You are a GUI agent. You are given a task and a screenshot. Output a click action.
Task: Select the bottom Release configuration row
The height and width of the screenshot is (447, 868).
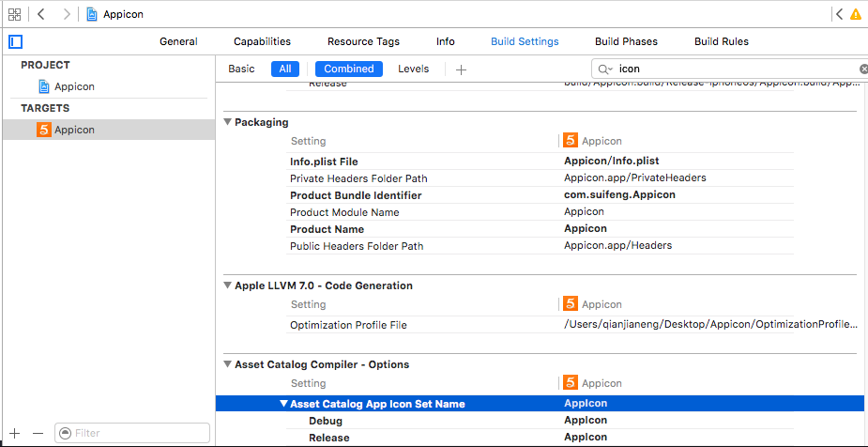point(328,438)
